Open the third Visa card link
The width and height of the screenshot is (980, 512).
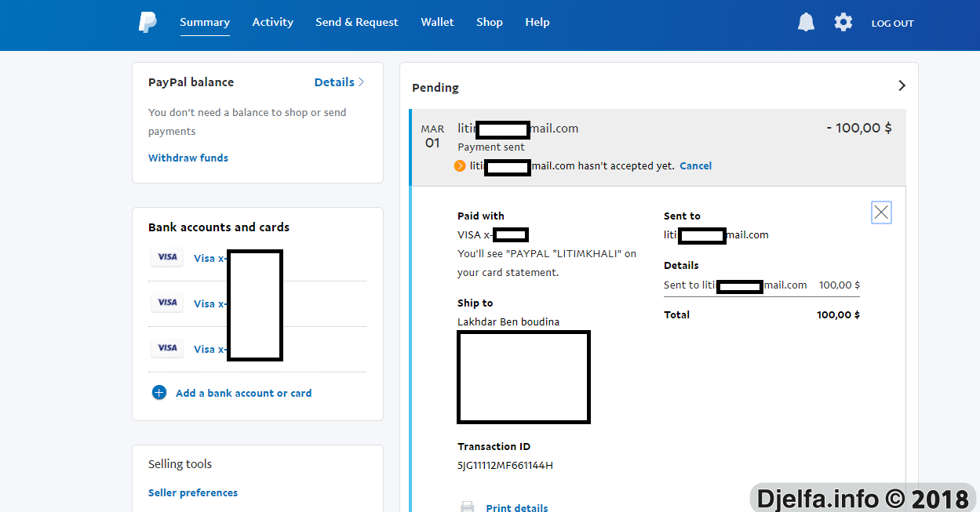210,349
